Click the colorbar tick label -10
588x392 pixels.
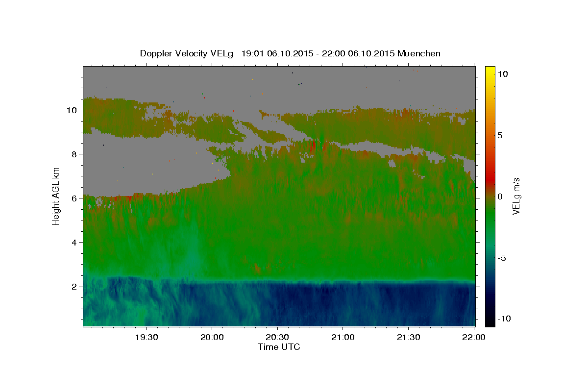pos(503,318)
